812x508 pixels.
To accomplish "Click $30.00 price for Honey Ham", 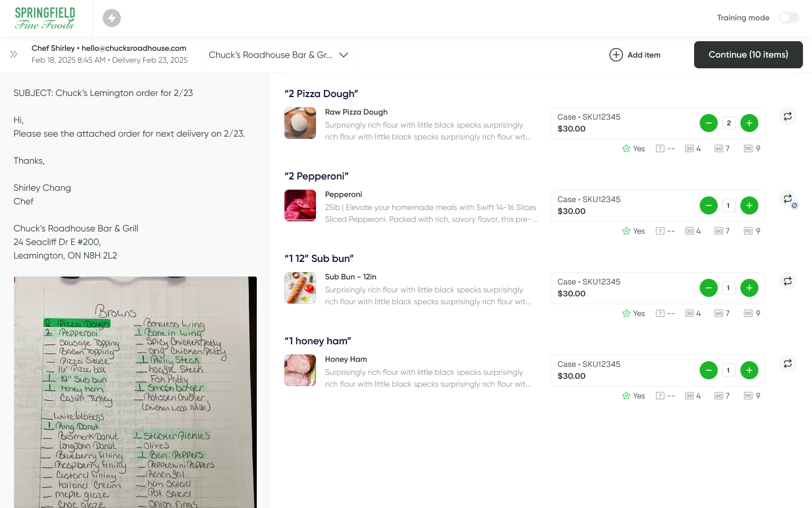I will click(572, 376).
